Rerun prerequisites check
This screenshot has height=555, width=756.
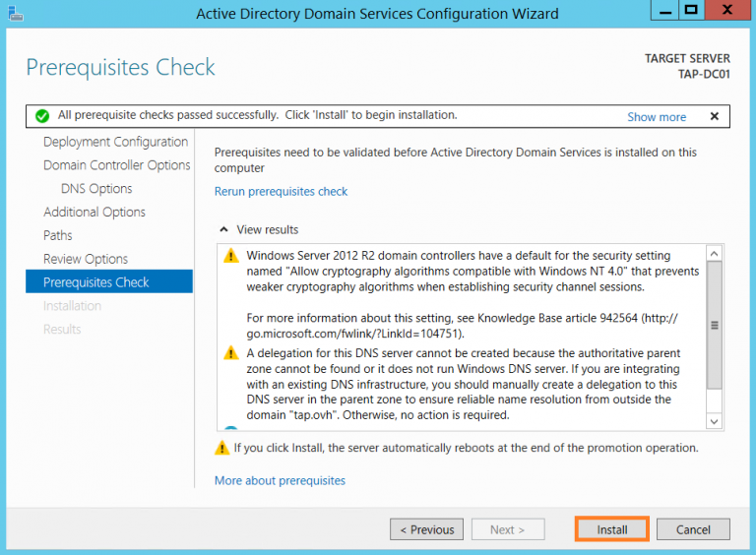pyautogui.click(x=281, y=192)
